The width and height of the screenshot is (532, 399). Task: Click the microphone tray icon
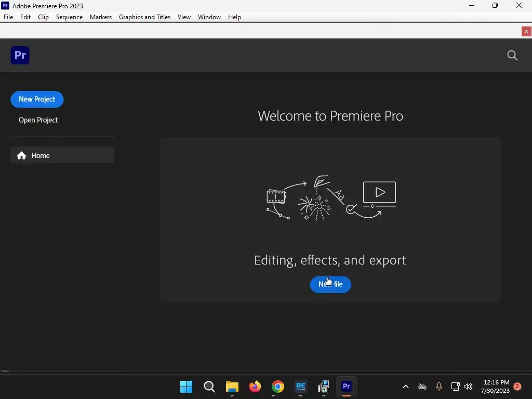click(439, 387)
